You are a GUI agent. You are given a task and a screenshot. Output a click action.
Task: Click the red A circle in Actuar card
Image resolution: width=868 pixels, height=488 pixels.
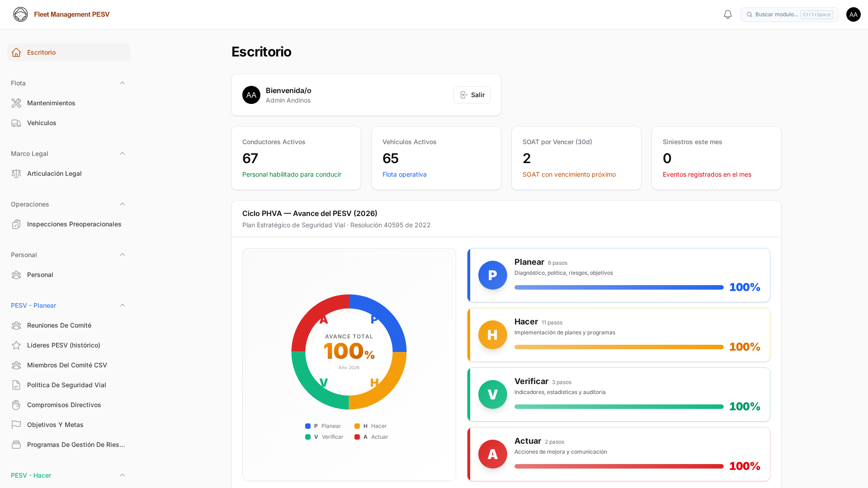point(493,454)
